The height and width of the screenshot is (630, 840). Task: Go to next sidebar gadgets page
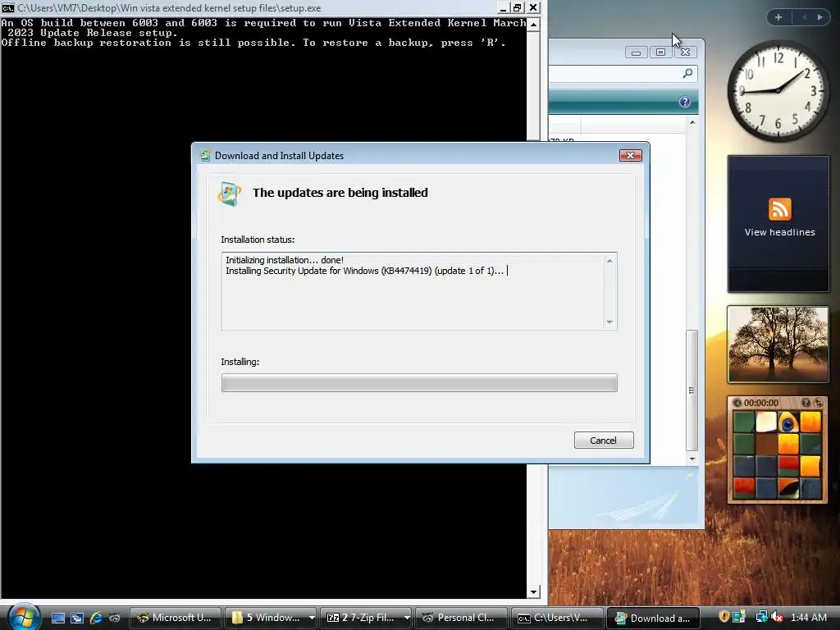[x=819, y=17]
